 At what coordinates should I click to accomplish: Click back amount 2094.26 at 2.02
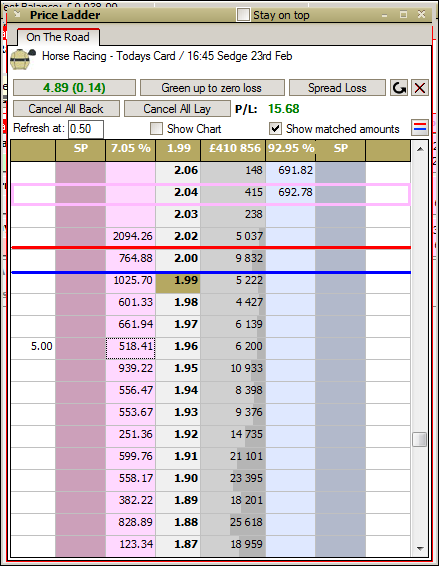(x=131, y=236)
